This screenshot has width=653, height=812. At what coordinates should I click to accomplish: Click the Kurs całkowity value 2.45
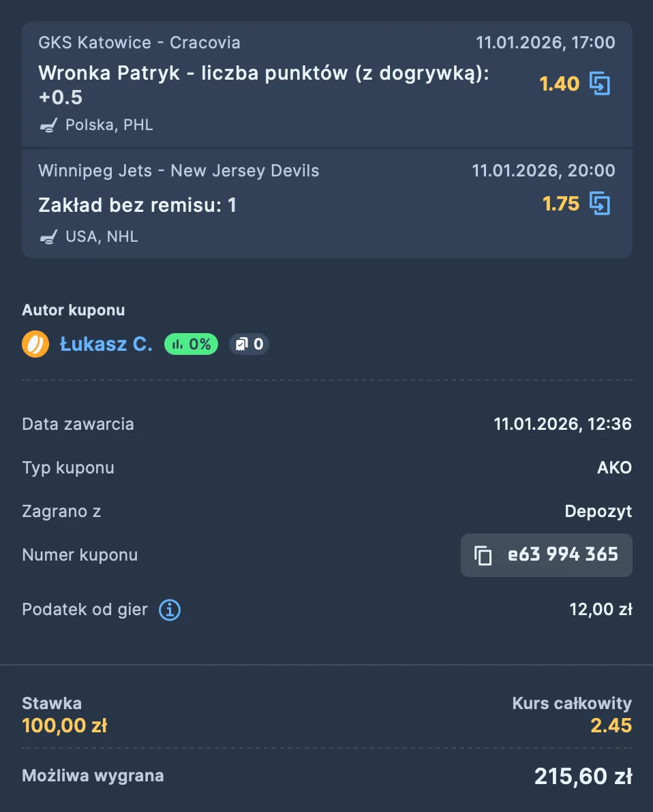coord(611,725)
